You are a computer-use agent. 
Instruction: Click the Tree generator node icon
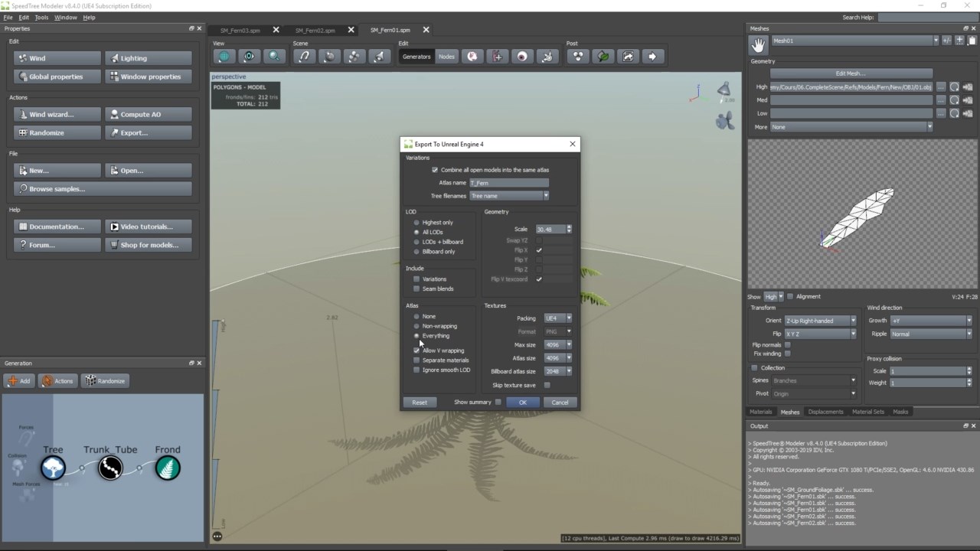click(x=53, y=468)
